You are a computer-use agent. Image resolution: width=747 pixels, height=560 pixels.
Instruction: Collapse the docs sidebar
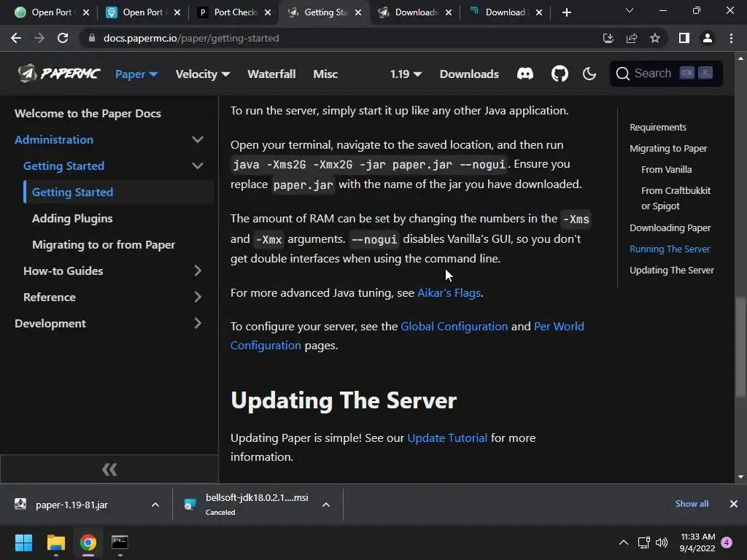point(109,470)
